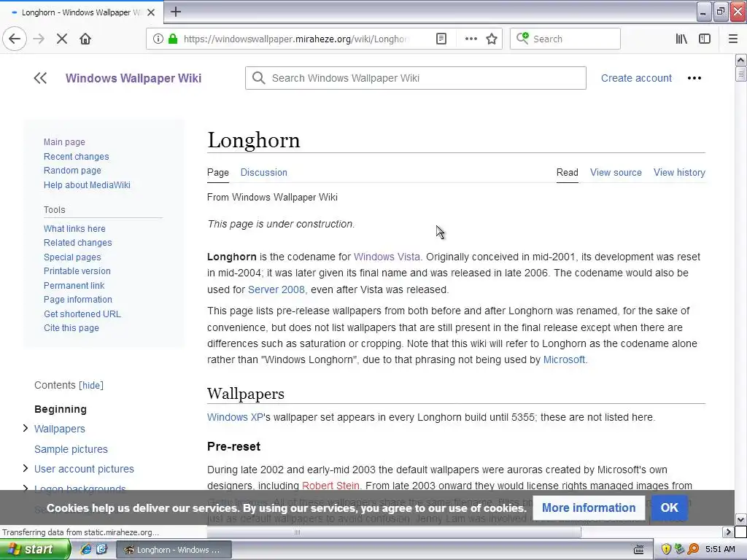Switch to the Discussion tab
This screenshot has width=747, height=560.
[263, 172]
